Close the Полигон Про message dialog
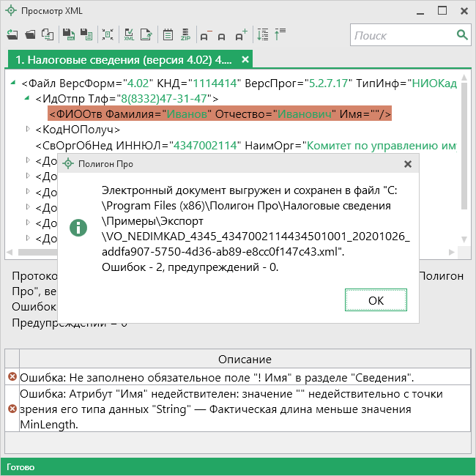The image size is (476, 476). [x=408, y=164]
